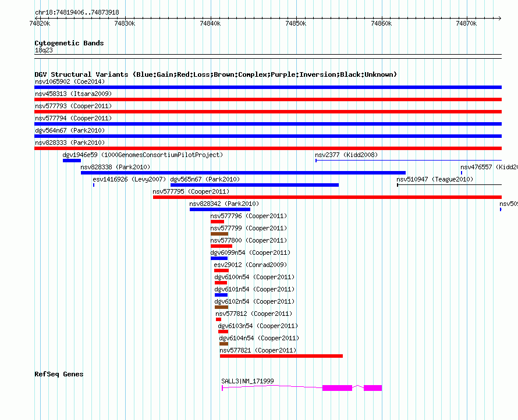The width and height of the screenshot is (518, 420).
Task: Click the 74870k ruler tick label
Action: pyautogui.click(x=466, y=23)
